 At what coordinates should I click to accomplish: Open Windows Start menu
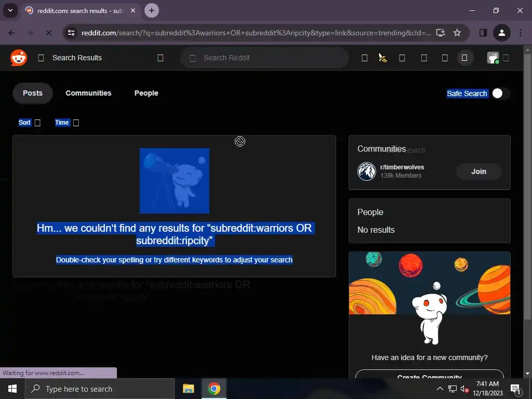point(12,389)
